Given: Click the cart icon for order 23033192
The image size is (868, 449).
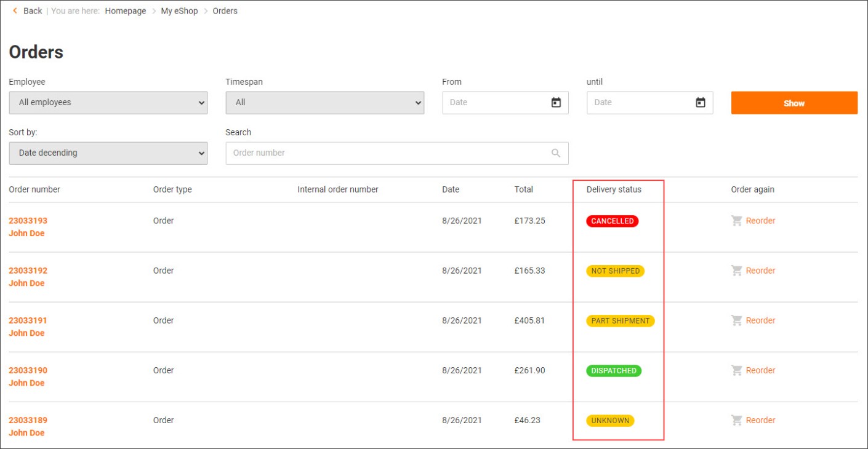Looking at the screenshot, I should pyautogui.click(x=736, y=271).
